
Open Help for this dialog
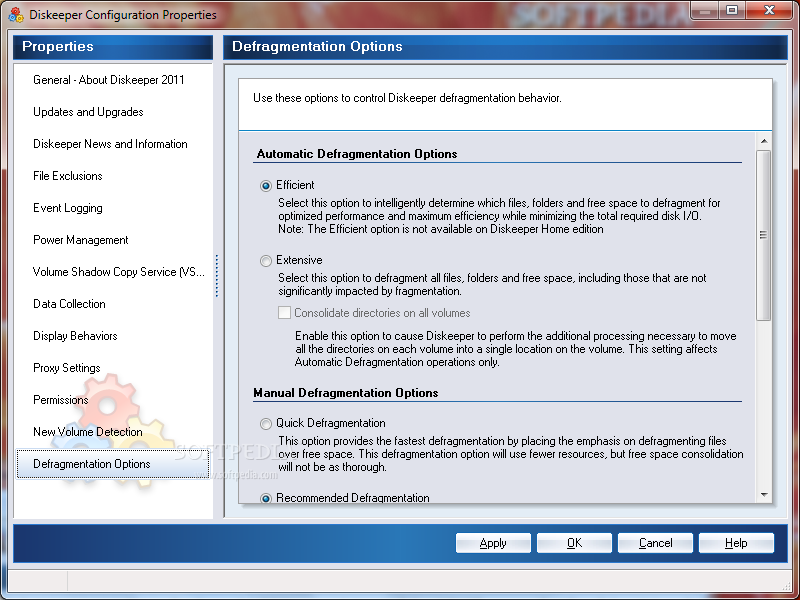tap(736, 543)
